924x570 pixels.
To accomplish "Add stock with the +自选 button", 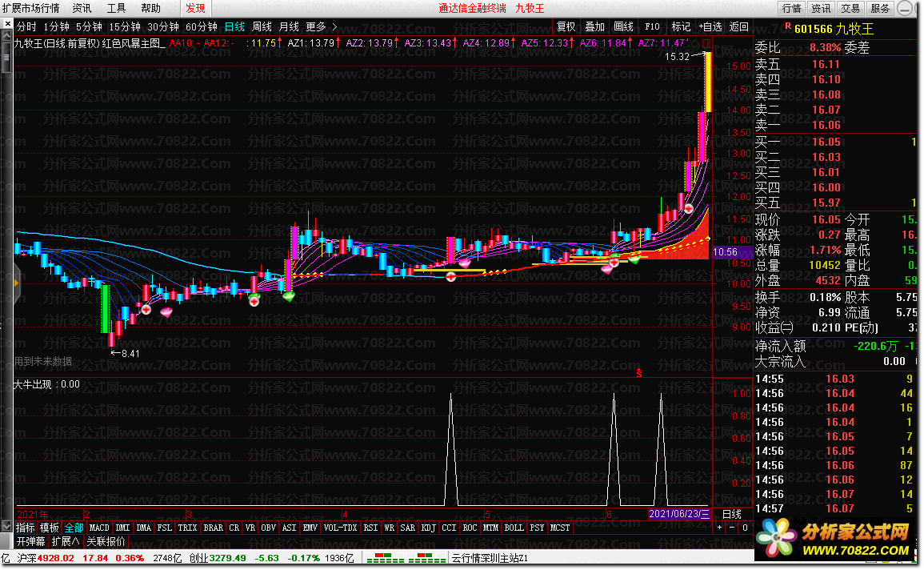I will coord(710,27).
